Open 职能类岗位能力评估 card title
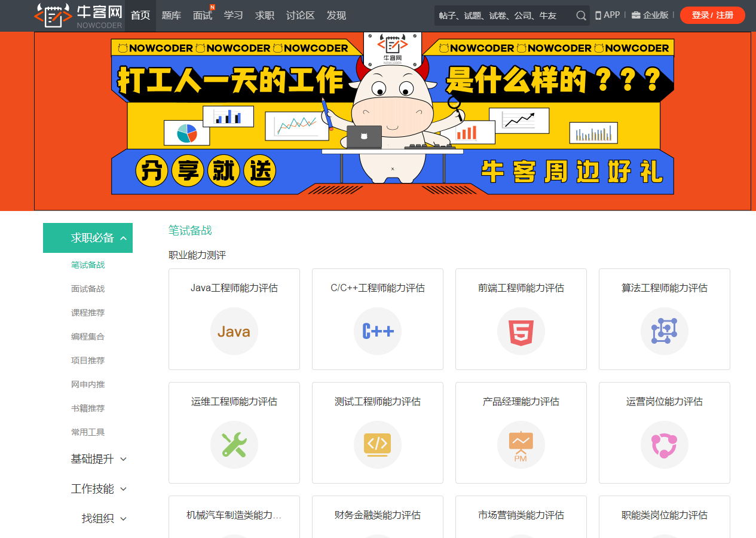 665,515
